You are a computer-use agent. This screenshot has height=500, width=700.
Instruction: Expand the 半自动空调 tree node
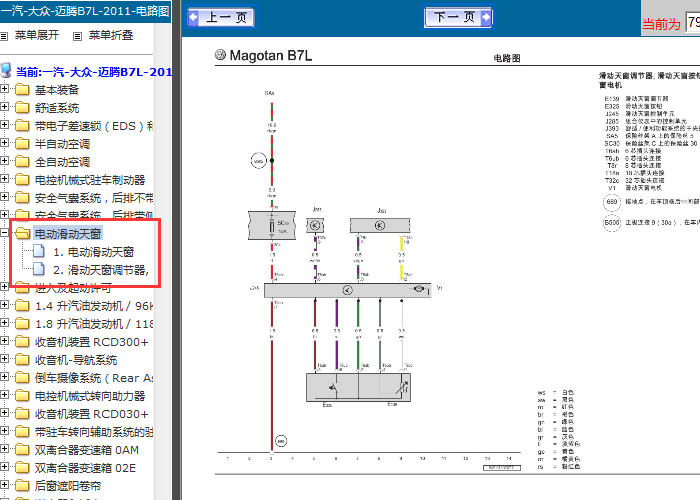pos(4,143)
